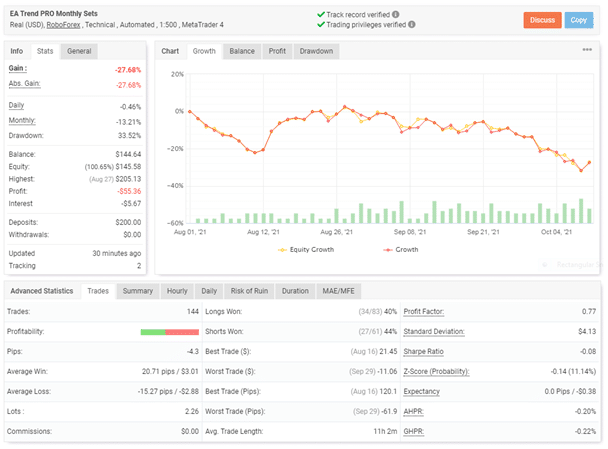Open the Drawdown chart tab
Image resolution: width=608 pixels, height=449 pixels.
[x=316, y=50]
